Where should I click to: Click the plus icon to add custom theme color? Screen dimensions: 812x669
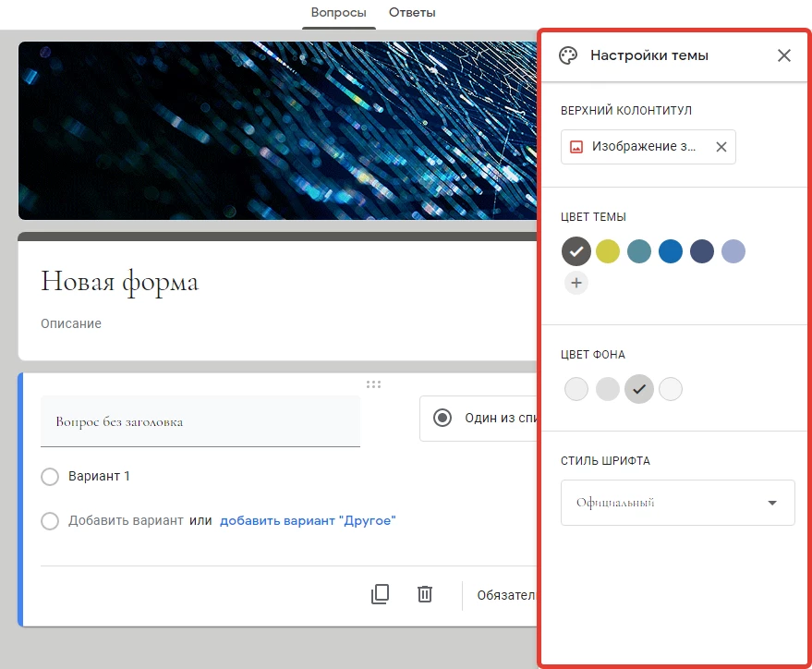[576, 283]
